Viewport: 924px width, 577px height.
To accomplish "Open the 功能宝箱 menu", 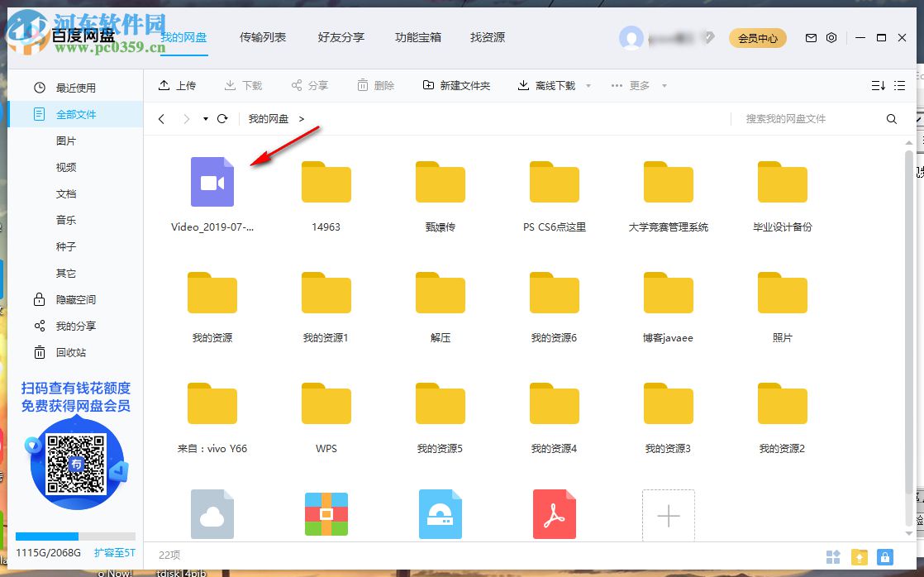I will click(417, 37).
